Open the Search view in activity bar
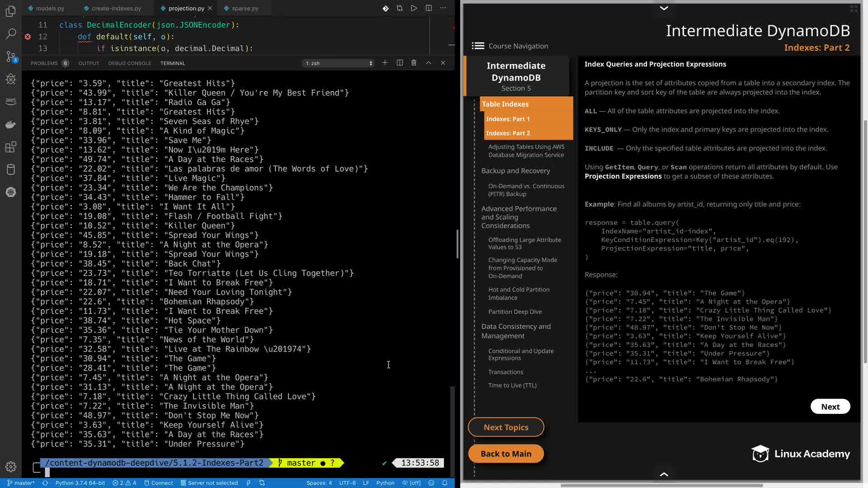 tap(11, 33)
